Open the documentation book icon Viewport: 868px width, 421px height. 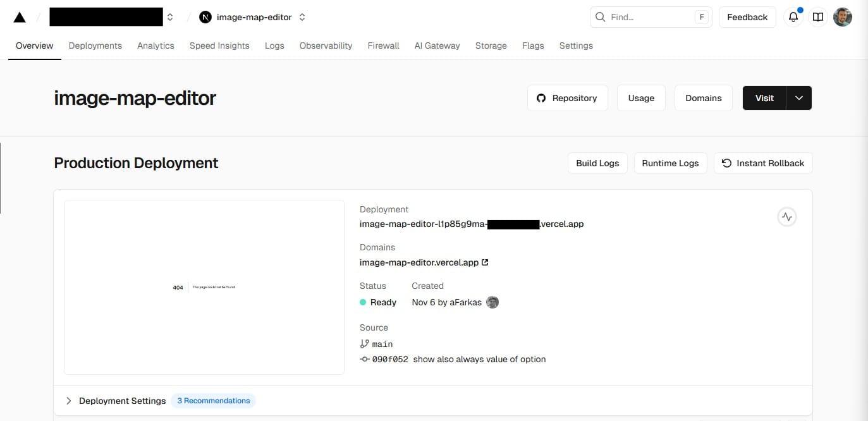818,17
